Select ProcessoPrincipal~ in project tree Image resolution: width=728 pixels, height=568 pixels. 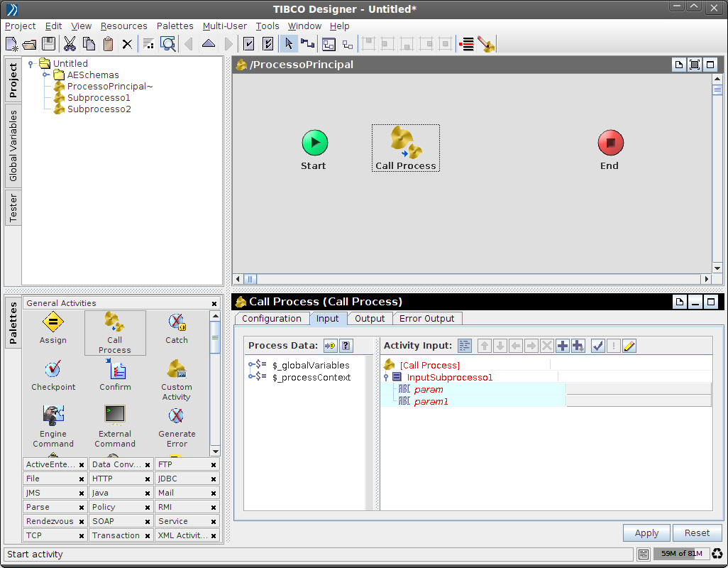pyautogui.click(x=109, y=87)
